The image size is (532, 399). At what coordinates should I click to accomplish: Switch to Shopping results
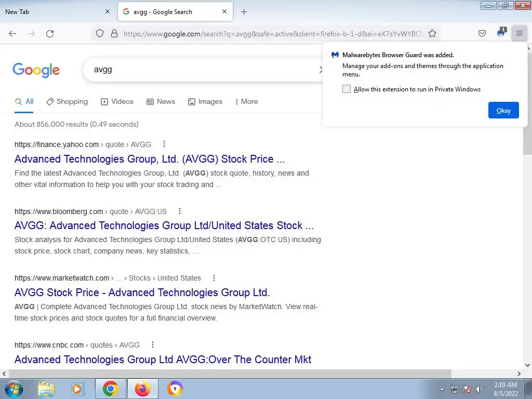click(x=67, y=101)
